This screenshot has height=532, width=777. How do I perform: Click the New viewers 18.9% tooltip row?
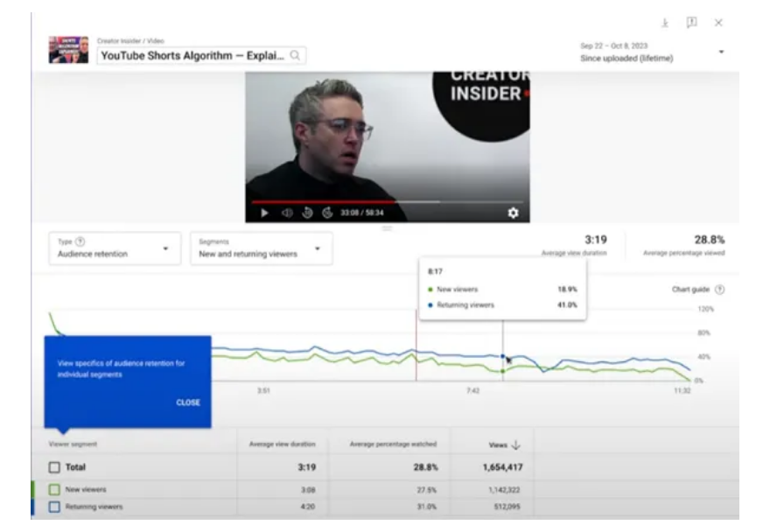pyautogui.click(x=502, y=290)
